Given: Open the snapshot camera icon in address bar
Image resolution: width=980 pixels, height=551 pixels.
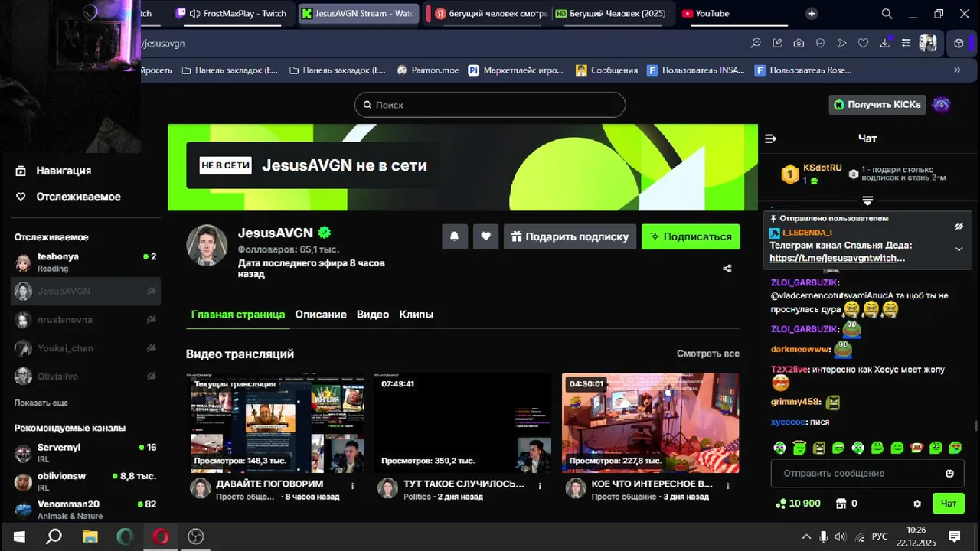Looking at the screenshot, I should (799, 44).
